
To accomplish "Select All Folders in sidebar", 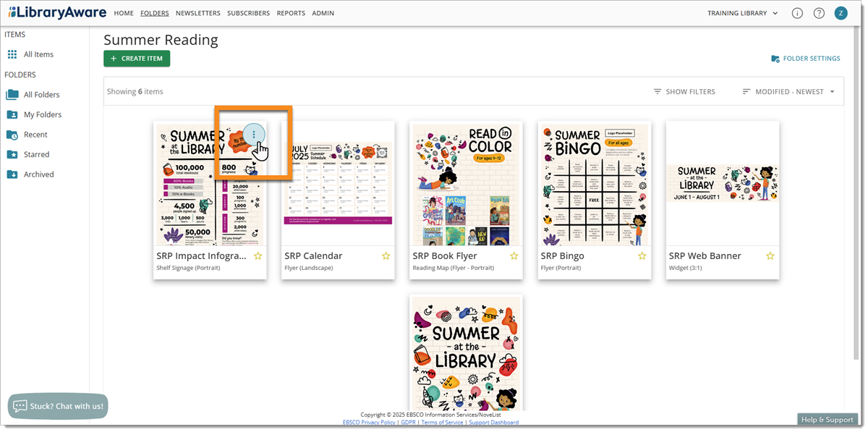I will [x=43, y=95].
